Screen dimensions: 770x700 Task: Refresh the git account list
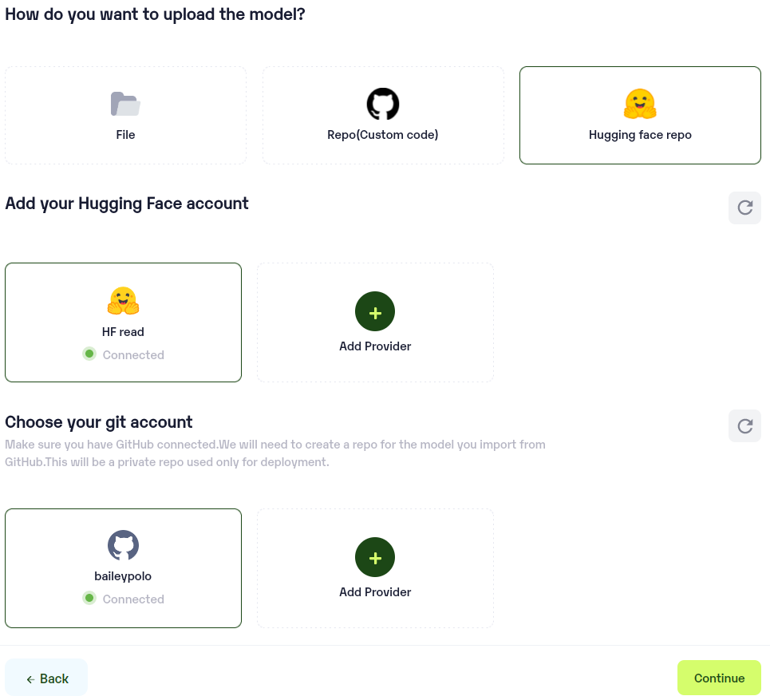point(744,425)
